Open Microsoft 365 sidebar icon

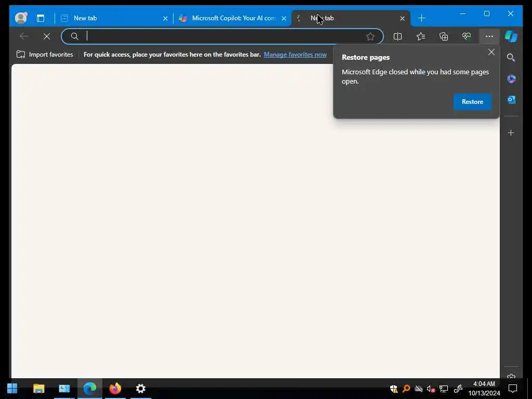tap(511, 79)
